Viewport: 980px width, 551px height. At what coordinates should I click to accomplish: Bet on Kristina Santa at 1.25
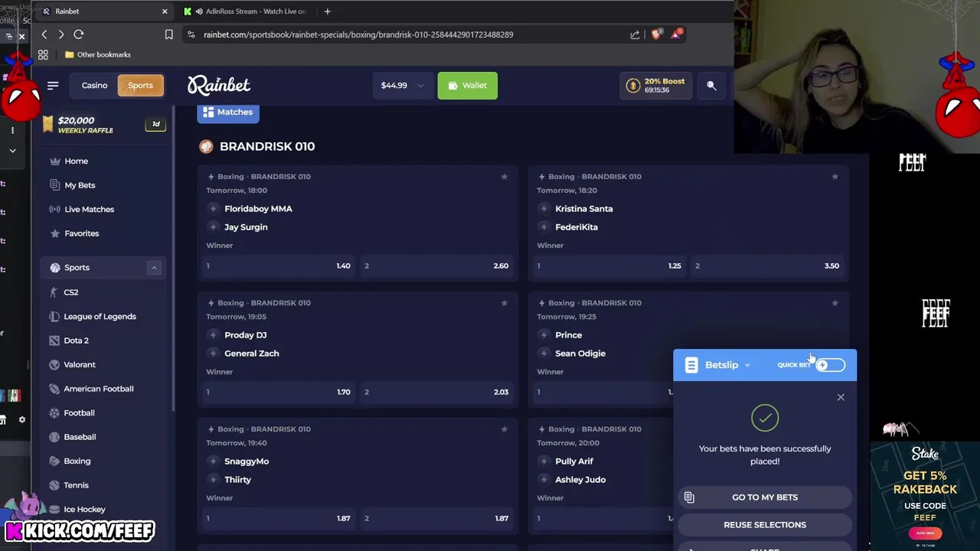(609, 266)
